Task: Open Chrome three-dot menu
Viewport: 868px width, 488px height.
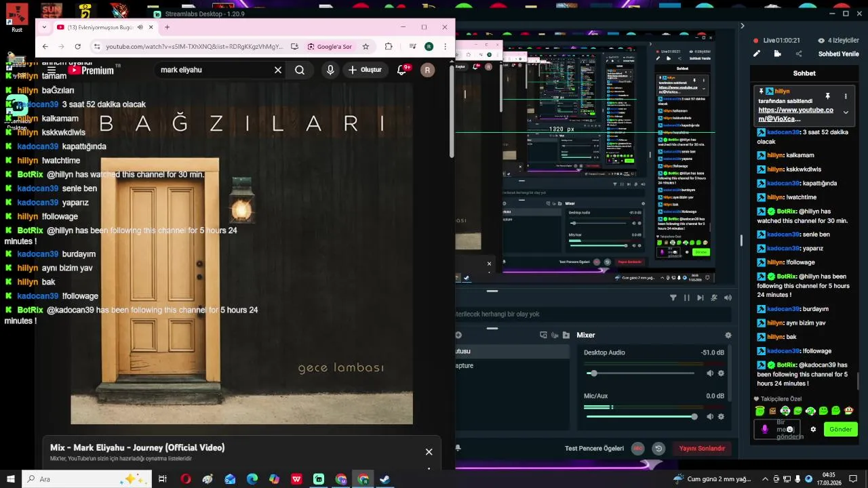Action: click(x=445, y=47)
